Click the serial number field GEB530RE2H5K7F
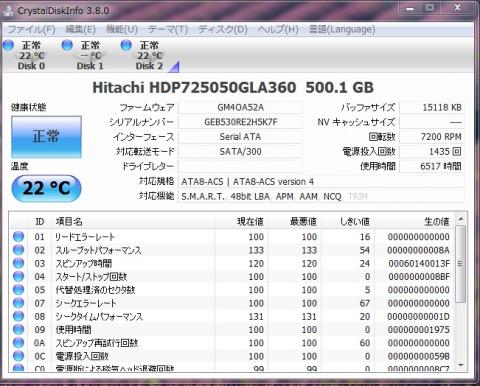 [x=240, y=122]
